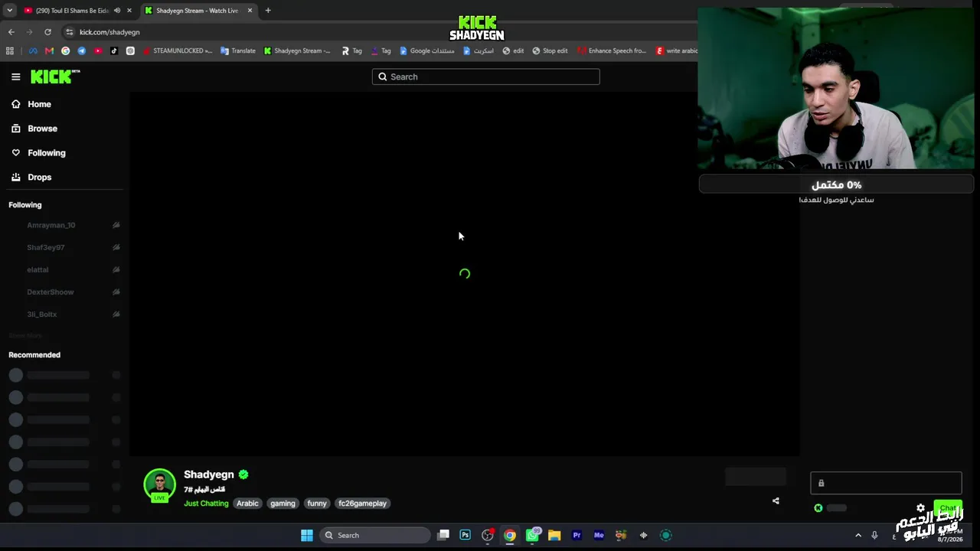This screenshot has width=980, height=551.
Task: Switch to the Toul El Shams YouTube tab
Action: (x=70, y=11)
